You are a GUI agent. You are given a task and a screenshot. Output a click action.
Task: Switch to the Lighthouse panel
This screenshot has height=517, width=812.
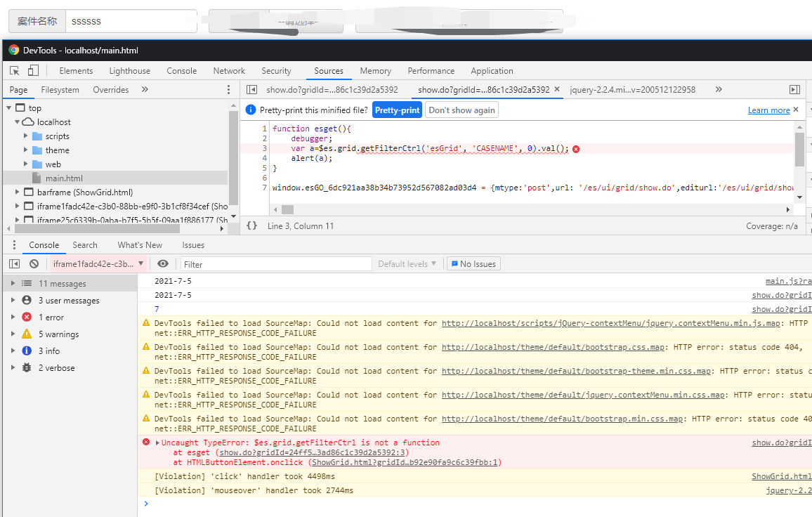pyautogui.click(x=129, y=71)
